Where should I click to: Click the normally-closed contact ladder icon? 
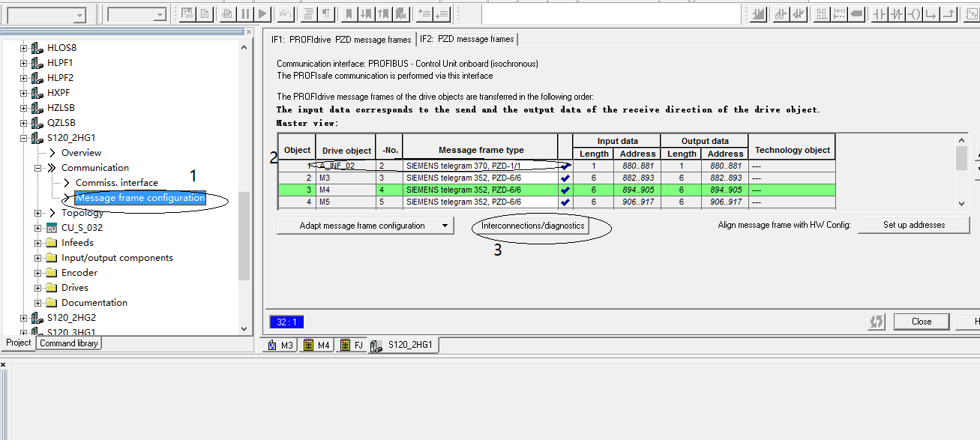897,13
